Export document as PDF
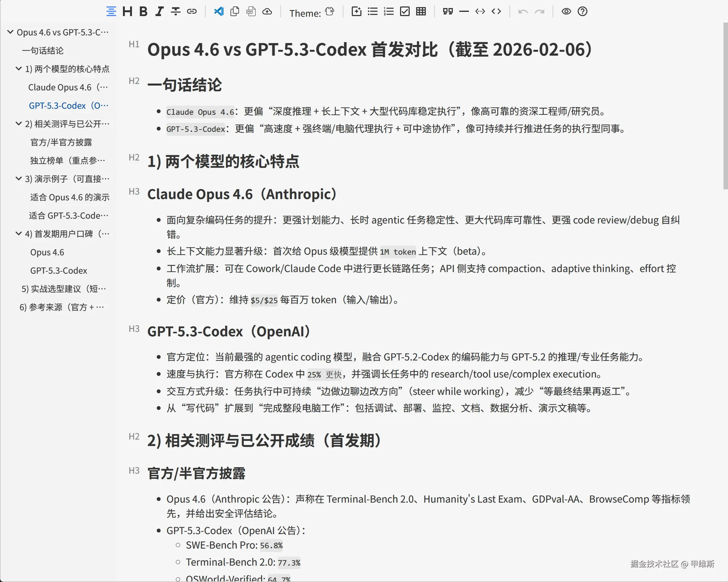728x582 pixels. 251,12
